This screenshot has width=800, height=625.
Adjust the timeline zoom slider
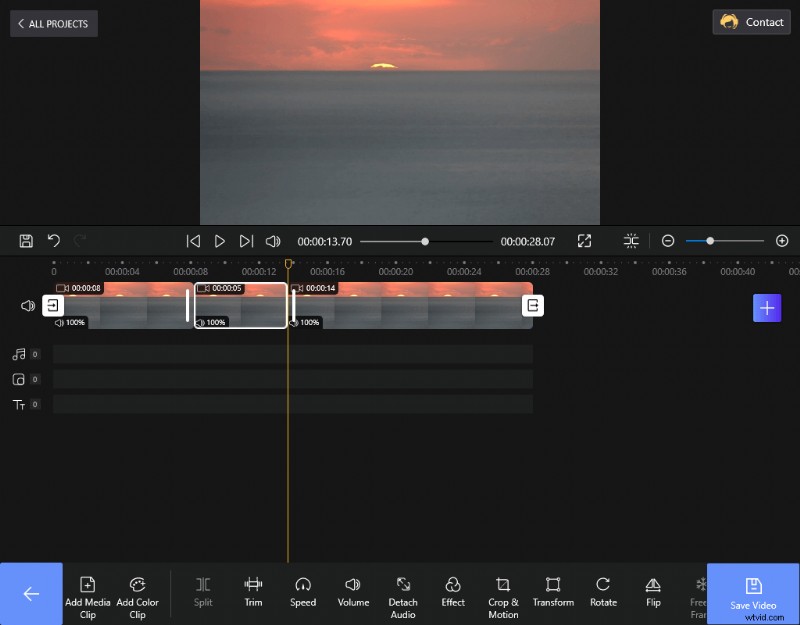point(710,241)
